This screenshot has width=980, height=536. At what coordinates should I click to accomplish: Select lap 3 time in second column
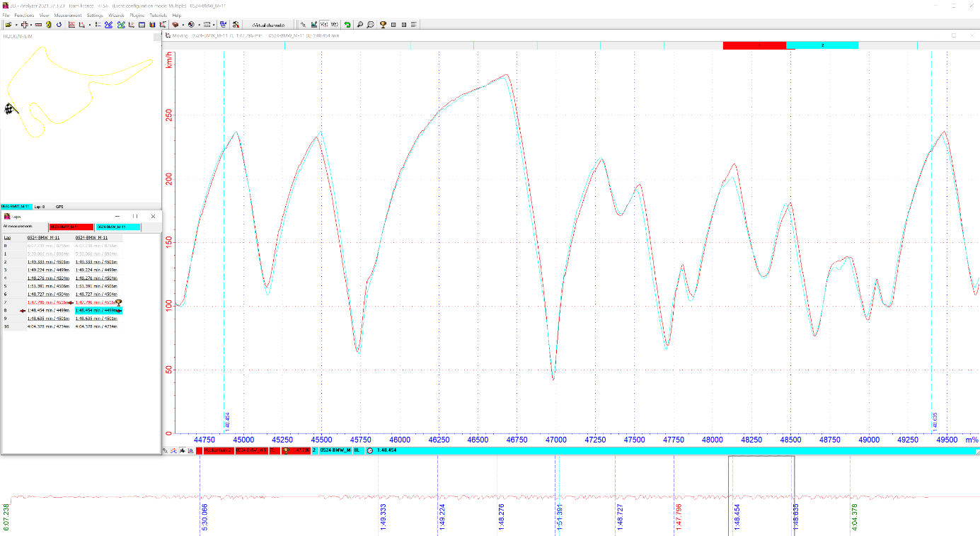click(x=96, y=270)
